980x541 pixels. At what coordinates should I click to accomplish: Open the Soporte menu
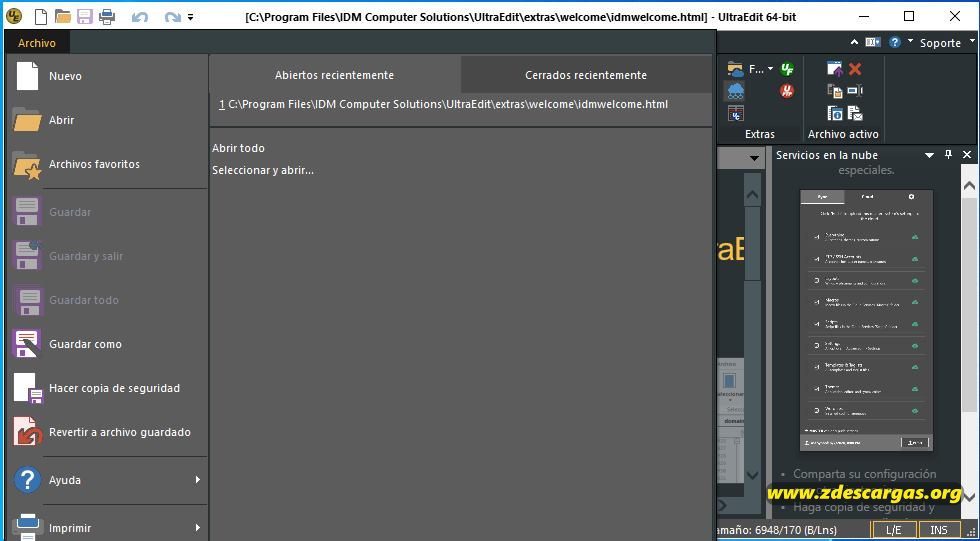click(x=940, y=43)
